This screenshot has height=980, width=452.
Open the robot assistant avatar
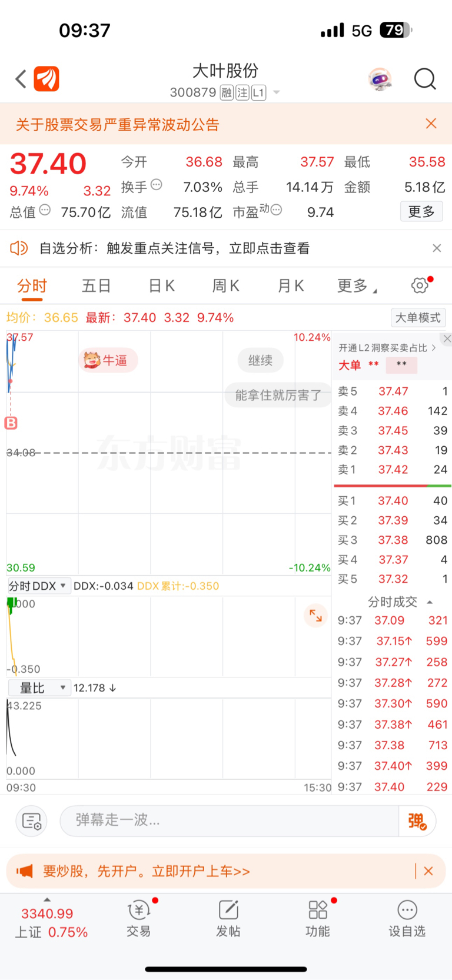tap(380, 79)
